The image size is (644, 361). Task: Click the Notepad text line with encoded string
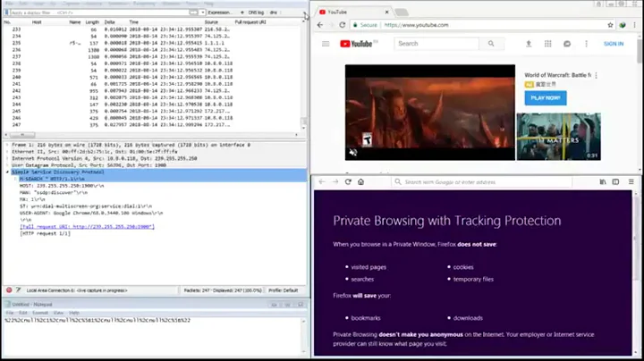point(97,320)
